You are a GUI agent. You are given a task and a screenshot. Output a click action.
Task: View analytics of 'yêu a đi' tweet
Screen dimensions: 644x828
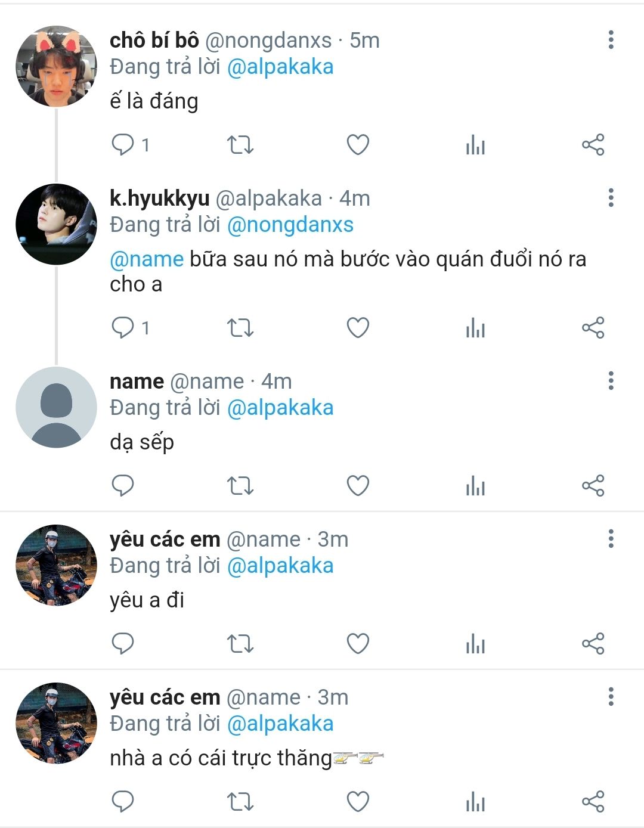point(475,644)
